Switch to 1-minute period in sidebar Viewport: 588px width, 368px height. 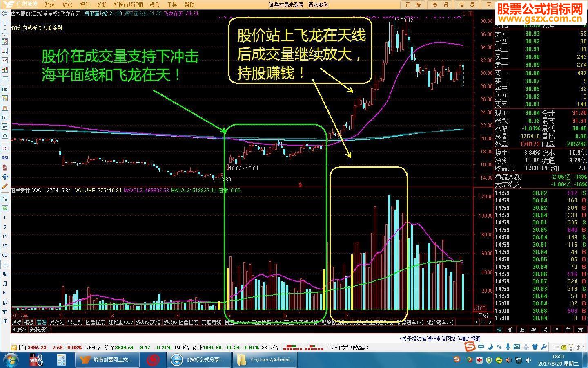pyautogui.click(x=5, y=218)
